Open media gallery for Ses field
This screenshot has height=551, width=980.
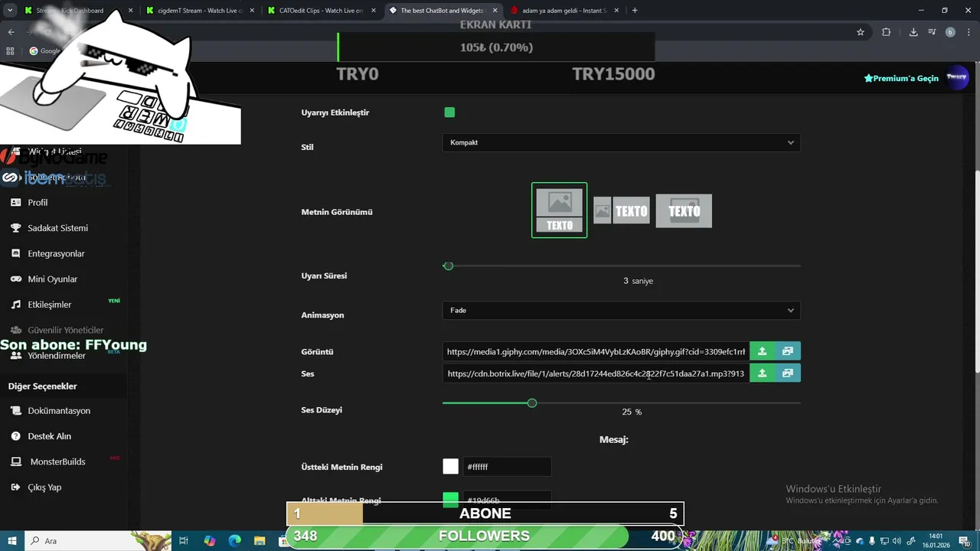[788, 373]
